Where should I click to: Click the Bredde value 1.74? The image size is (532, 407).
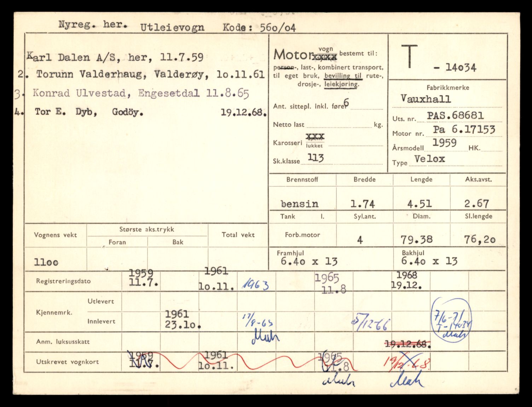[x=363, y=204]
